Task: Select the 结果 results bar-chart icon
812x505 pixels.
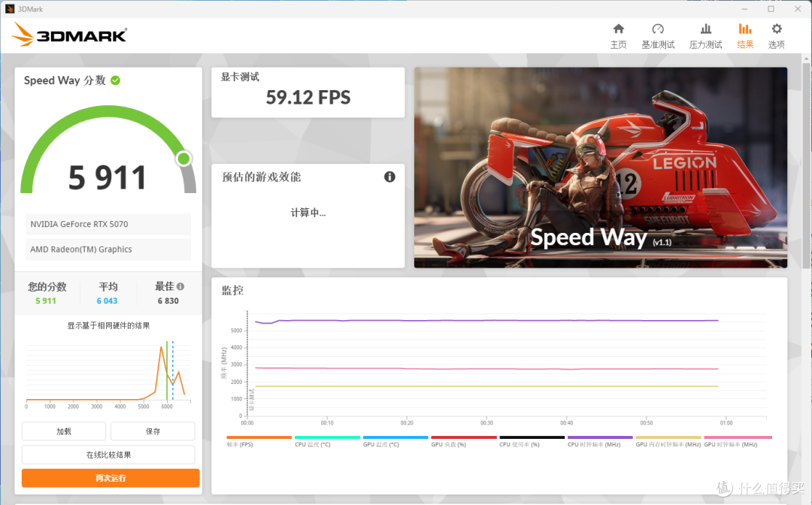Action: coord(744,29)
